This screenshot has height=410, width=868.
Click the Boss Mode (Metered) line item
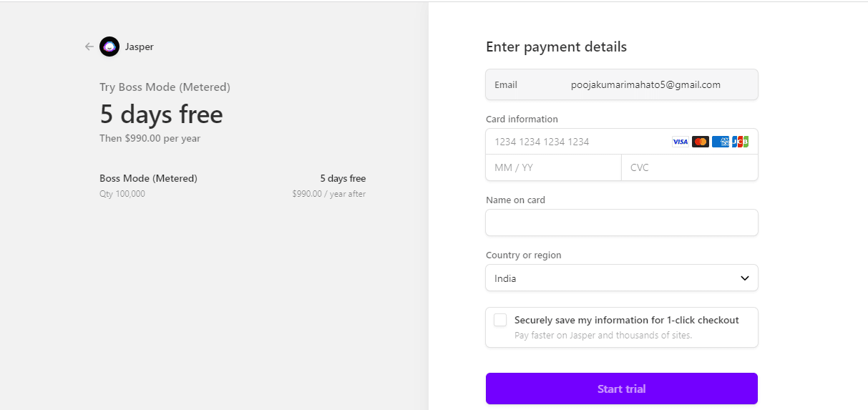[233, 185]
